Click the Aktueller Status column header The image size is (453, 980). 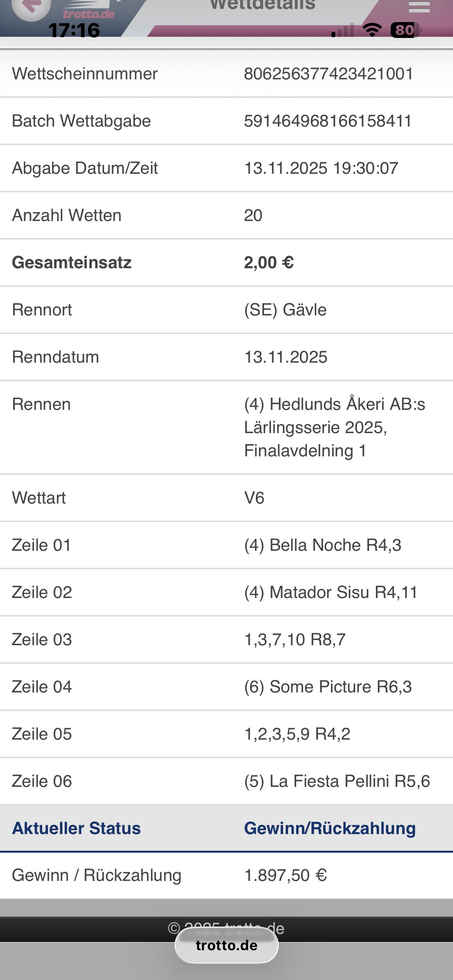(76, 828)
